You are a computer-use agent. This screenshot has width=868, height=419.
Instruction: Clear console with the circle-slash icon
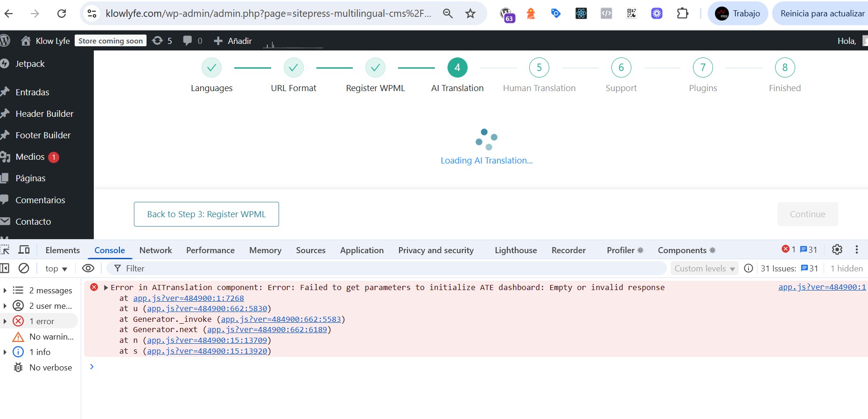click(x=24, y=268)
